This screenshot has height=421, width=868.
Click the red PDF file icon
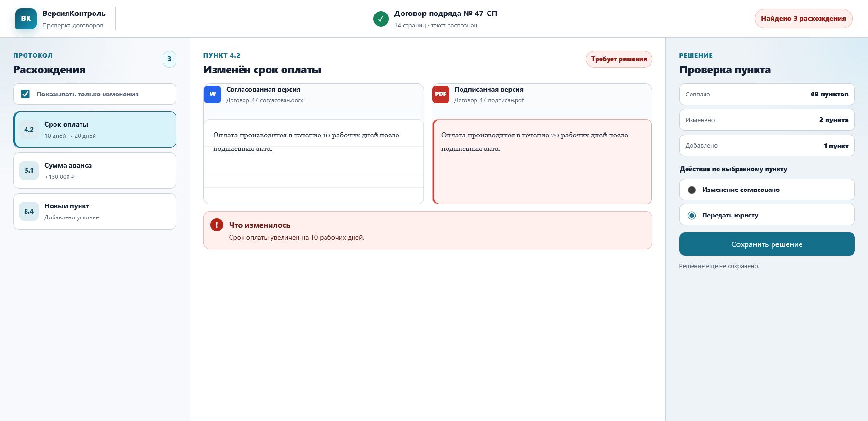point(441,95)
